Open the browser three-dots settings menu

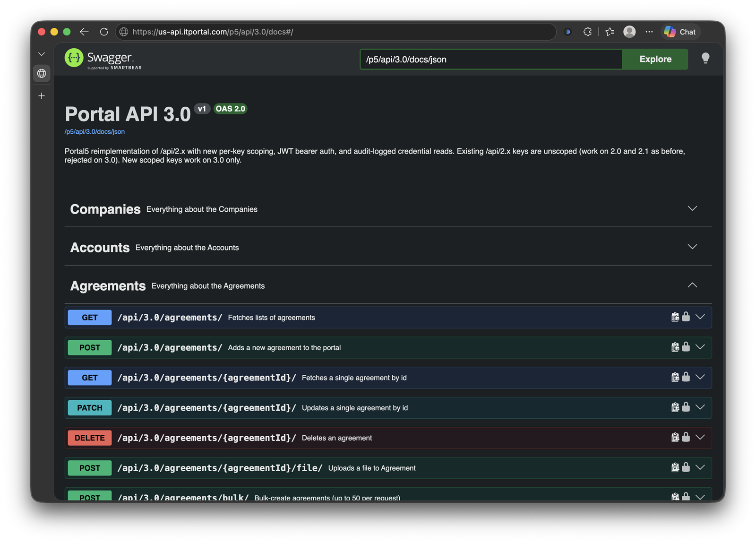(x=649, y=32)
